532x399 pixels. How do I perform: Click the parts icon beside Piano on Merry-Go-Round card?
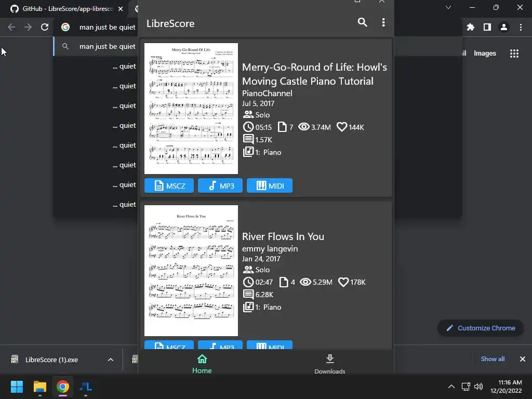(x=248, y=152)
